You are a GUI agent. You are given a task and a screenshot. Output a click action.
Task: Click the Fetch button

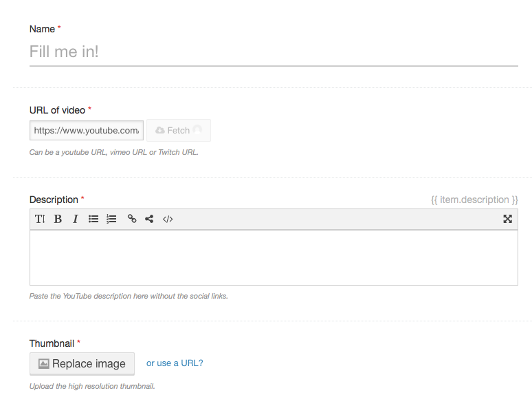(179, 130)
